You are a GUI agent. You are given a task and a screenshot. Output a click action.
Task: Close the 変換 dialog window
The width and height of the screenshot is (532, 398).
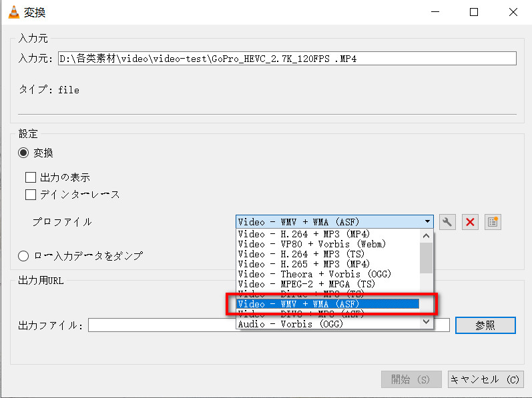tap(513, 12)
